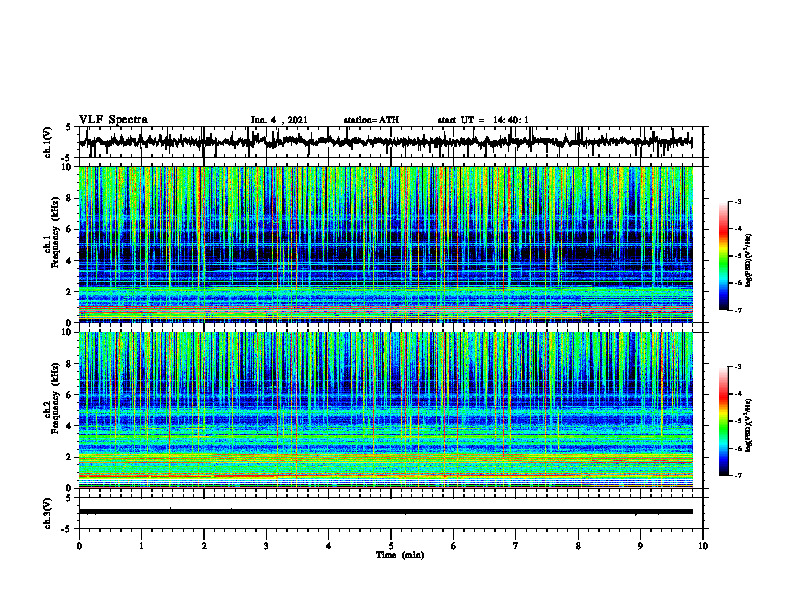
Task: Click time axis tick label 9
Action: [640, 546]
